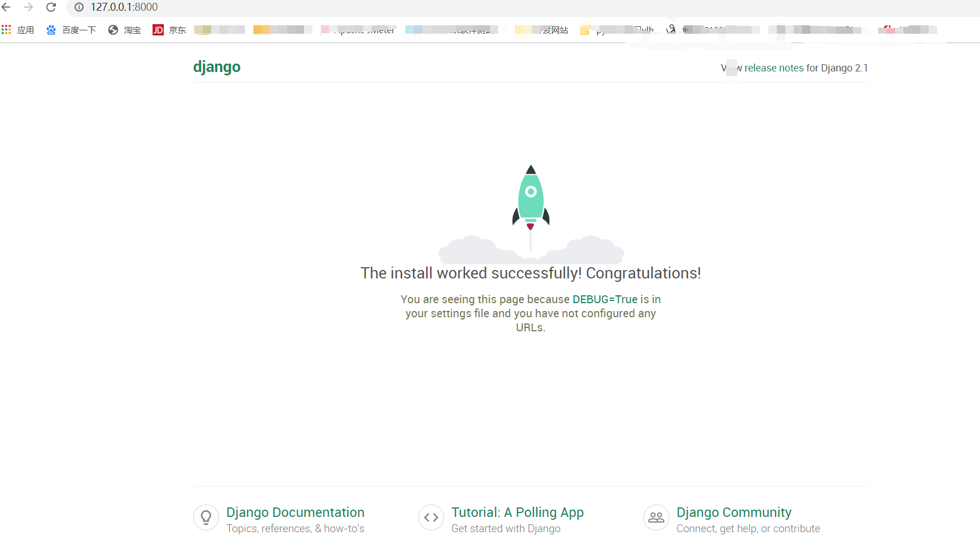Click the browser forward arrow
Screen dimensions: 980x549
pyautogui.click(x=29, y=7)
